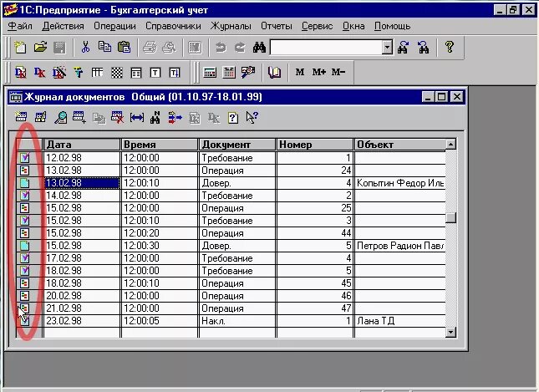Click the 12:00:20 time cell
This screenshot has height=392, width=539.
pyautogui.click(x=160, y=233)
